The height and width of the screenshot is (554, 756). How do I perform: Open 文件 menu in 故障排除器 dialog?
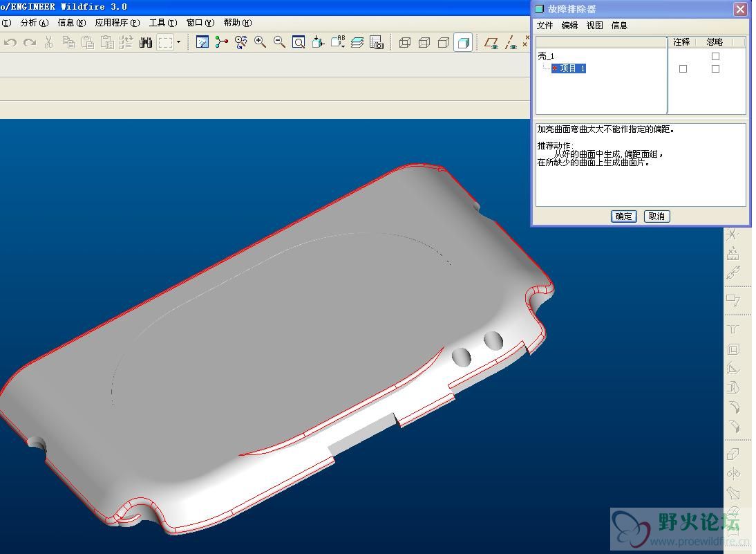pos(545,26)
